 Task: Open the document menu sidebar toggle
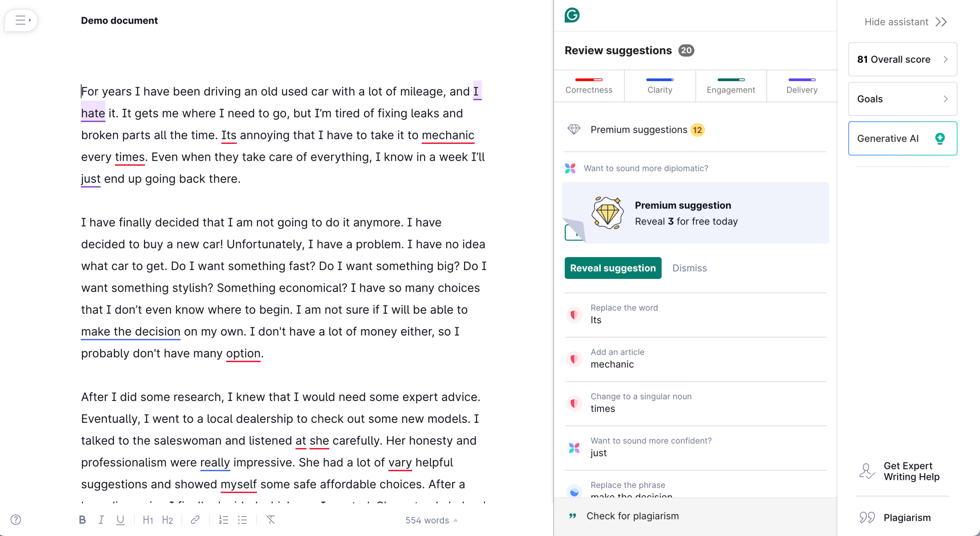[21, 20]
